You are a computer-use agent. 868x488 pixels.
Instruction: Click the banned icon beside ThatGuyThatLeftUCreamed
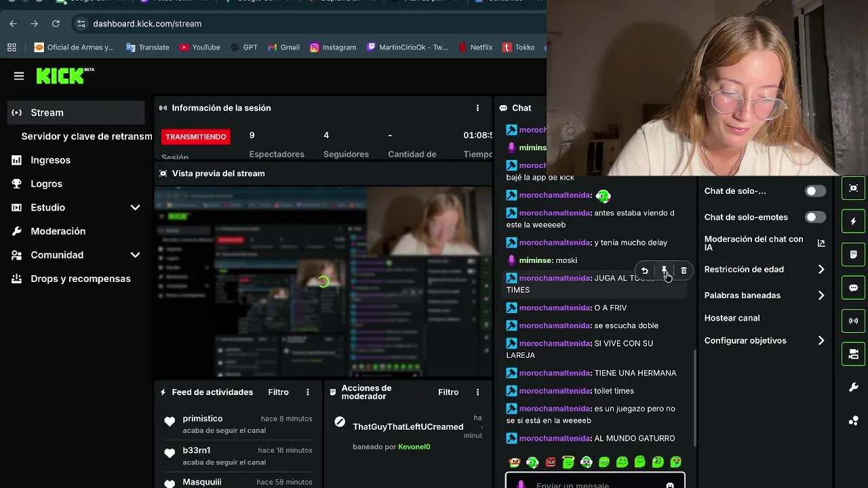(340, 422)
